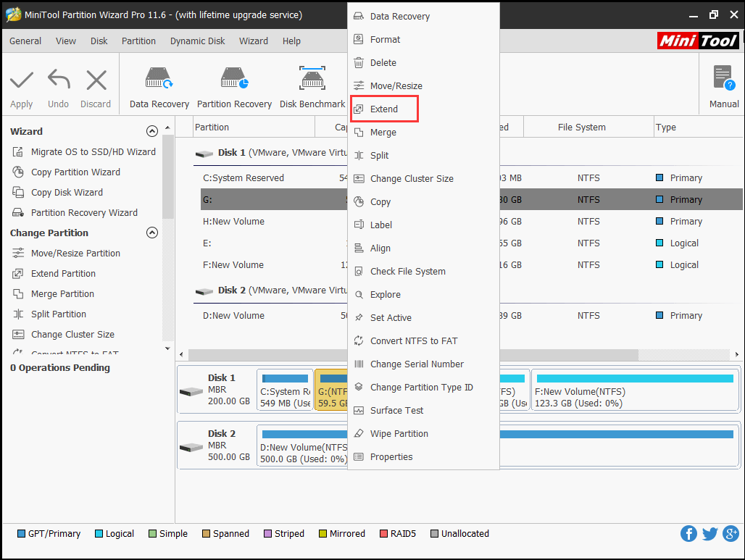Open the General menu
This screenshot has height=560, width=745.
tap(25, 41)
